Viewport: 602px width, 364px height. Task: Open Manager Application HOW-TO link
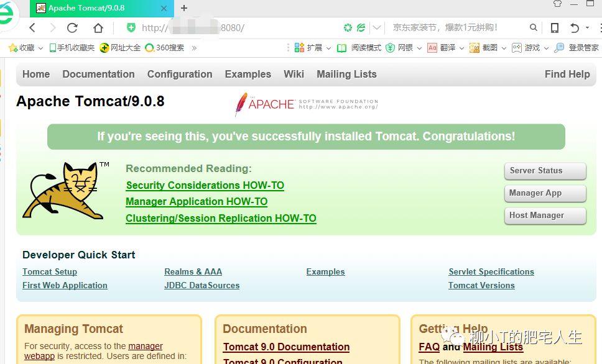point(197,202)
